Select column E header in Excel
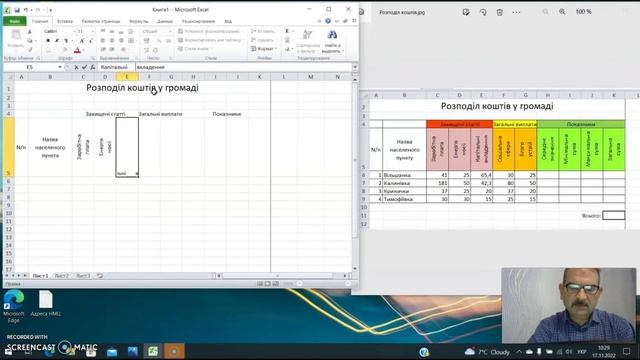Screen dimensions: 640x360 pyautogui.click(x=127, y=77)
